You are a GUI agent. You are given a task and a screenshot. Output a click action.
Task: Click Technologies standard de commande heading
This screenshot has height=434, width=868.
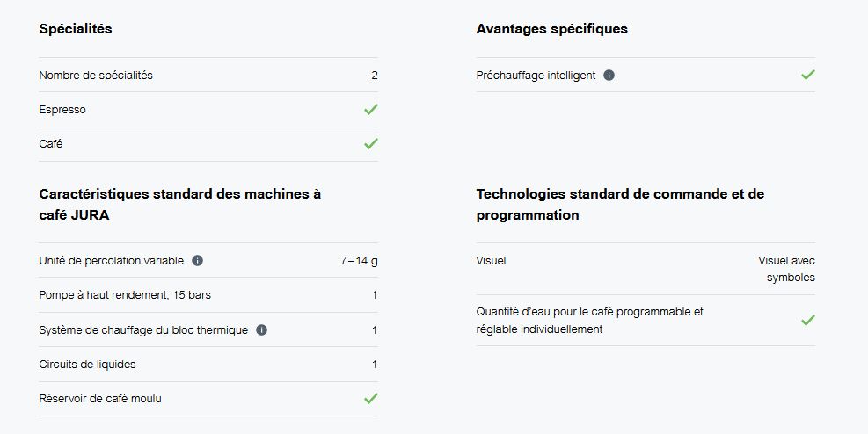point(620,204)
